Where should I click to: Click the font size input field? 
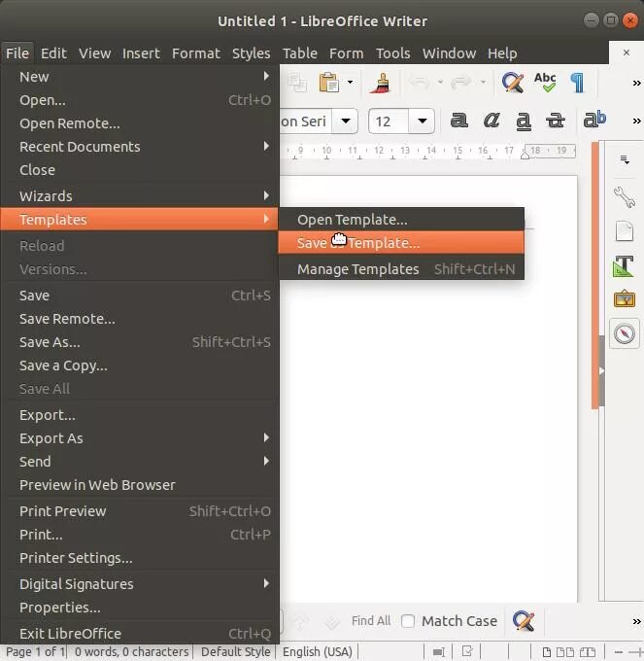[x=389, y=122]
